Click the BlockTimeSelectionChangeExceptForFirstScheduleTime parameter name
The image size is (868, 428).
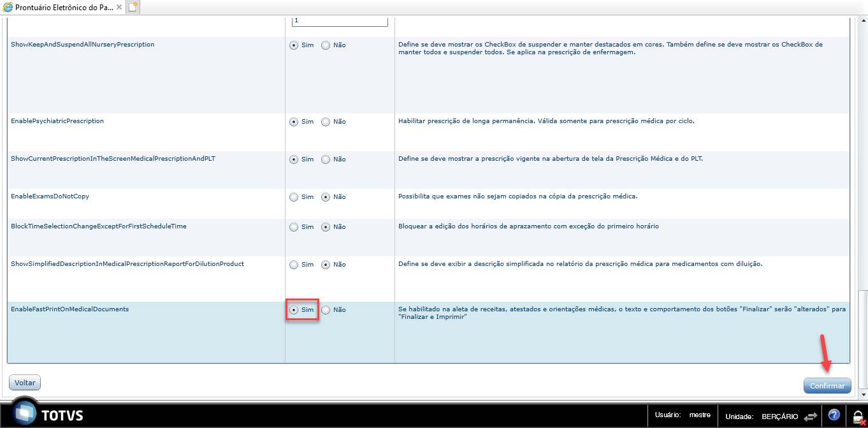click(x=99, y=226)
